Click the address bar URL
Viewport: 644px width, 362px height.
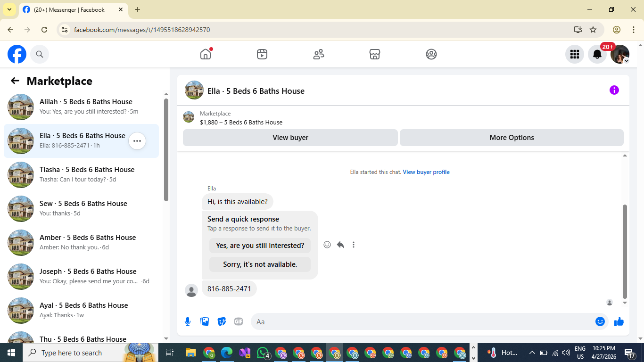pos(142,30)
